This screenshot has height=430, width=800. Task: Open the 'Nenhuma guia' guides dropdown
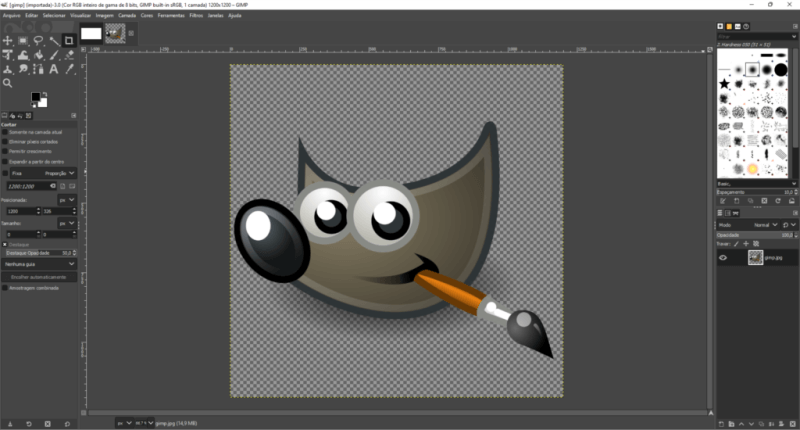pyautogui.click(x=39, y=264)
